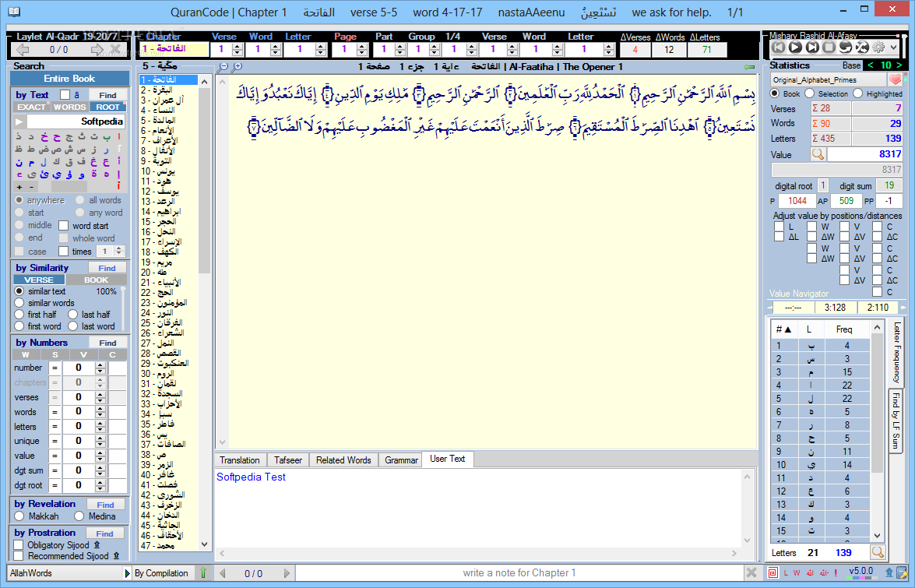The height and width of the screenshot is (588, 915).
Task: Click the red W status bar icon
Action: 797,573
